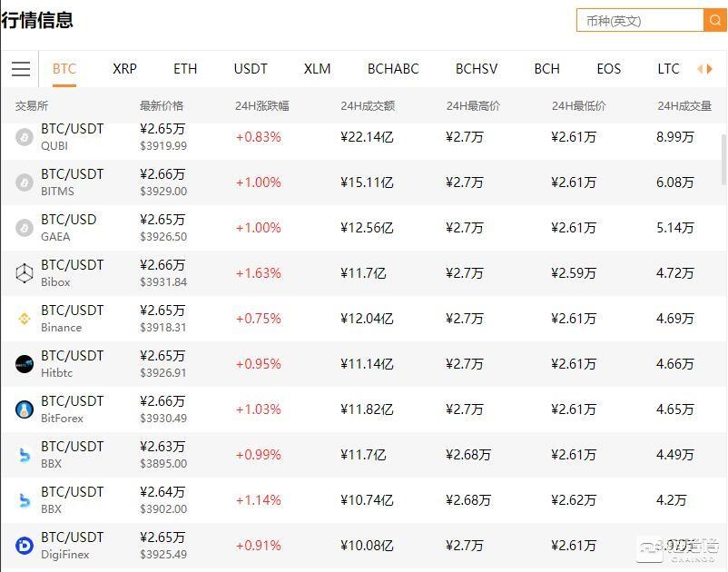The height and width of the screenshot is (572, 728).
Task: Click the Binance exchange logo
Action: point(25,319)
